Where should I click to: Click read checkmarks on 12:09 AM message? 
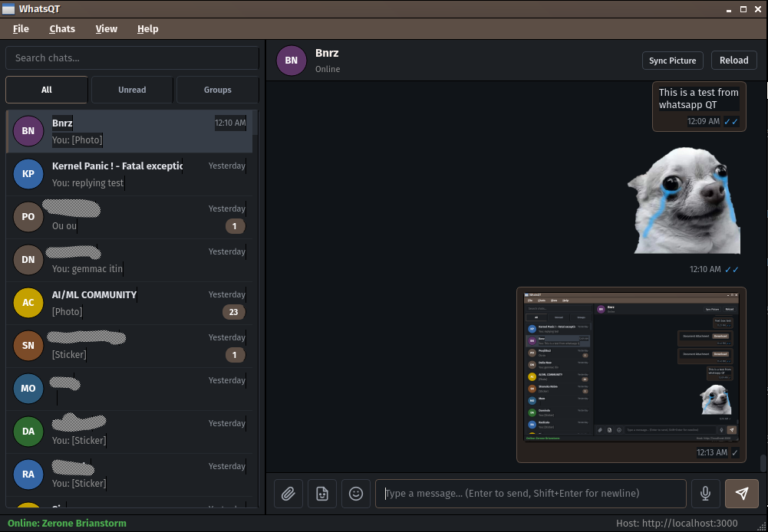[x=731, y=121]
